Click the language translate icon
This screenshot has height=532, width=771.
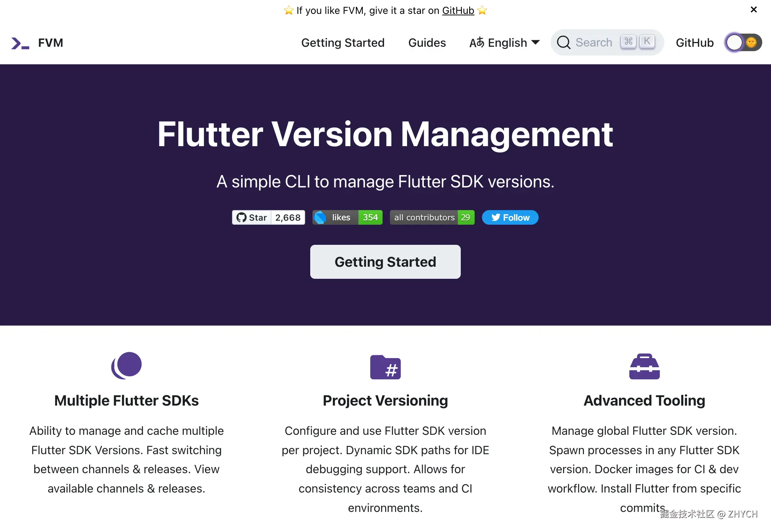pyautogui.click(x=476, y=42)
